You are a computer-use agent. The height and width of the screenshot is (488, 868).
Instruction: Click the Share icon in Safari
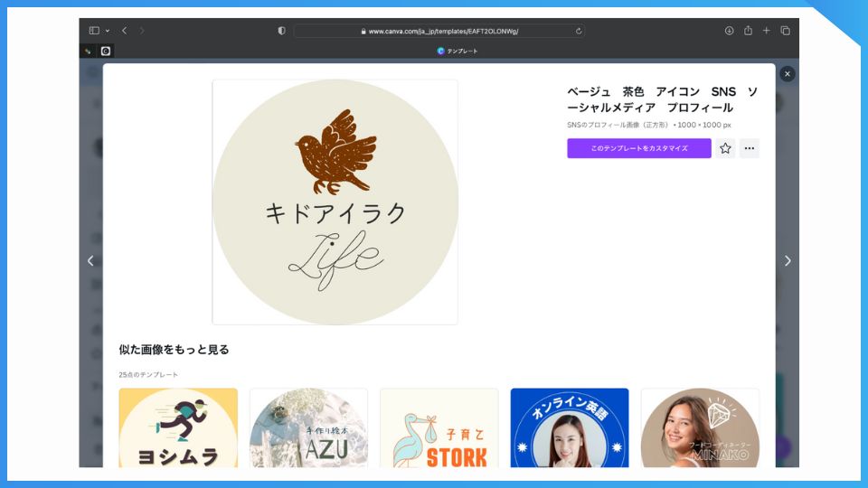(x=748, y=31)
